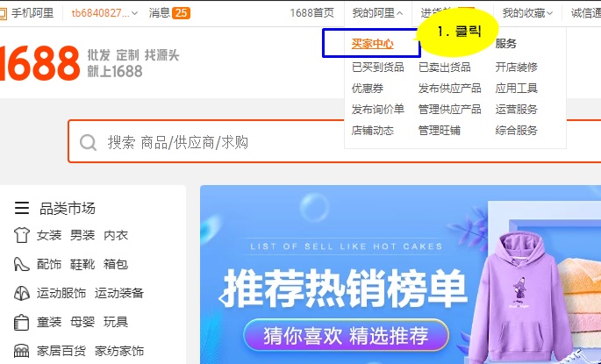Click the home goods icon beside 家居百货

click(21, 351)
